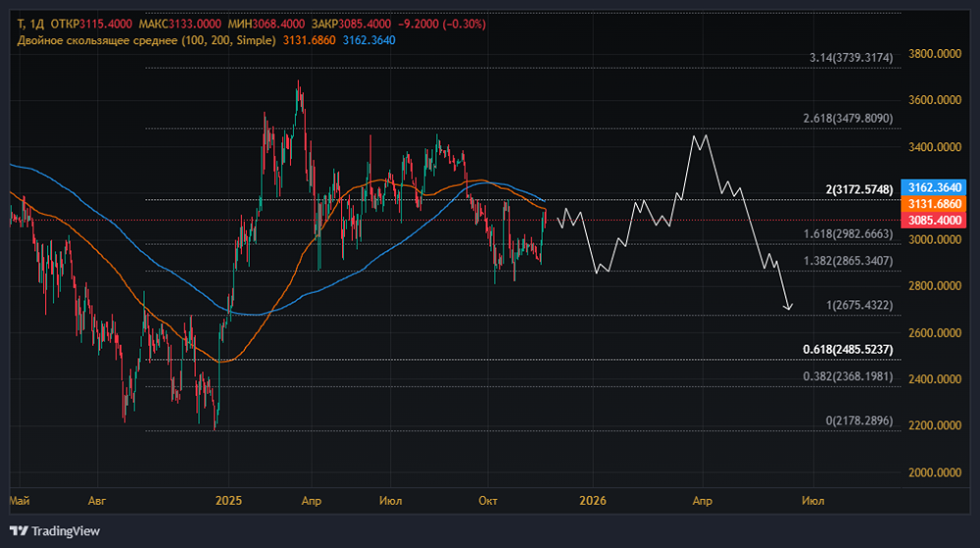Click the МАКС 3133.0000 high value
Image resolution: width=980 pixels, height=548 pixels.
click(180, 25)
